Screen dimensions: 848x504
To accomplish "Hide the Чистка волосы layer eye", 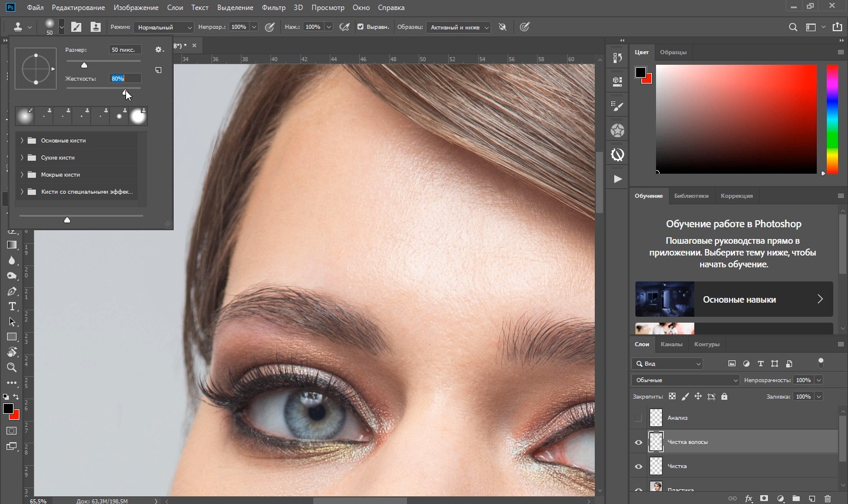I will (x=638, y=442).
